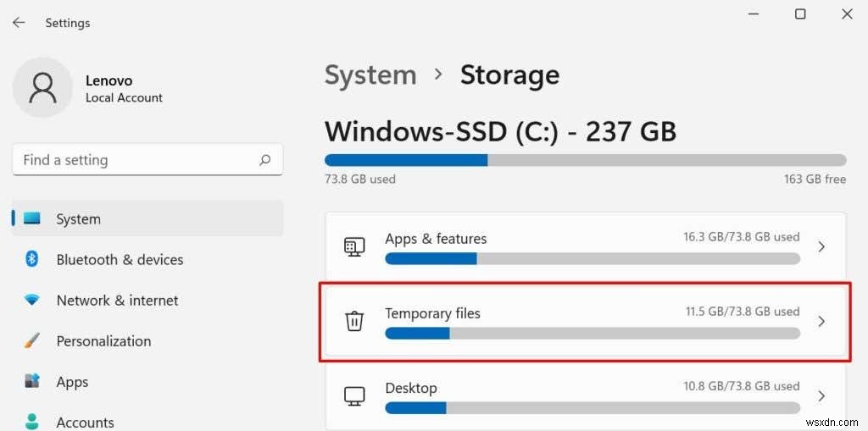Image resolution: width=868 pixels, height=431 pixels.
Task: Open Temporary files with its chevron arrow
Action: [x=821, y=322]
